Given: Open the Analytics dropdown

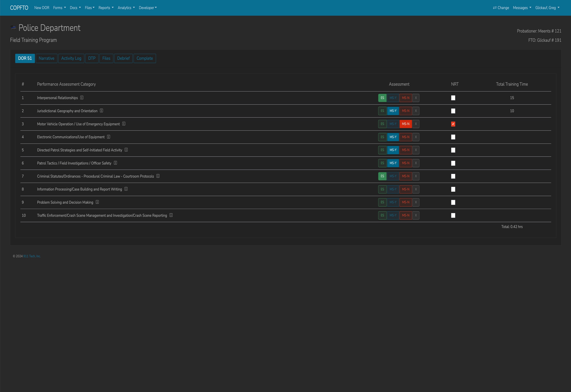Looking at the screenshot, I should tap(126, 8).
